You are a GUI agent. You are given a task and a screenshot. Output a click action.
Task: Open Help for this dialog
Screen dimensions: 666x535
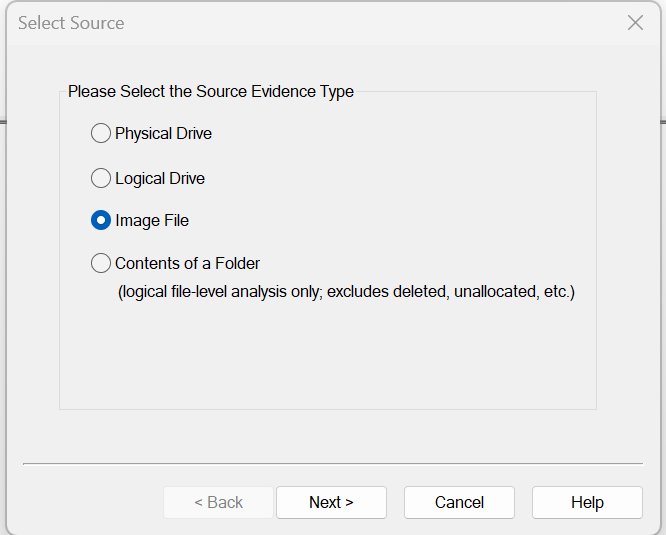587,502
